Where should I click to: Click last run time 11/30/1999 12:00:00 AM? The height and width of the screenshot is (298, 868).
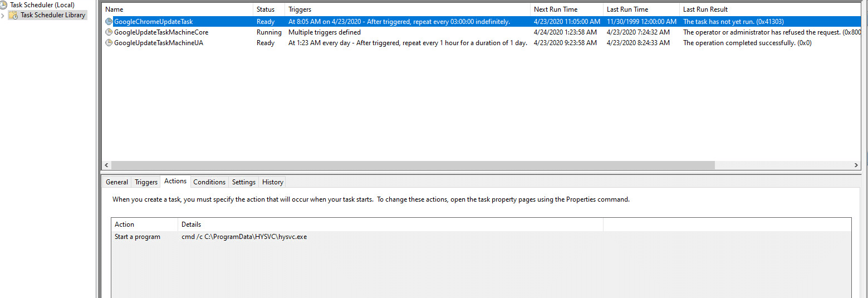pos(641,22)
